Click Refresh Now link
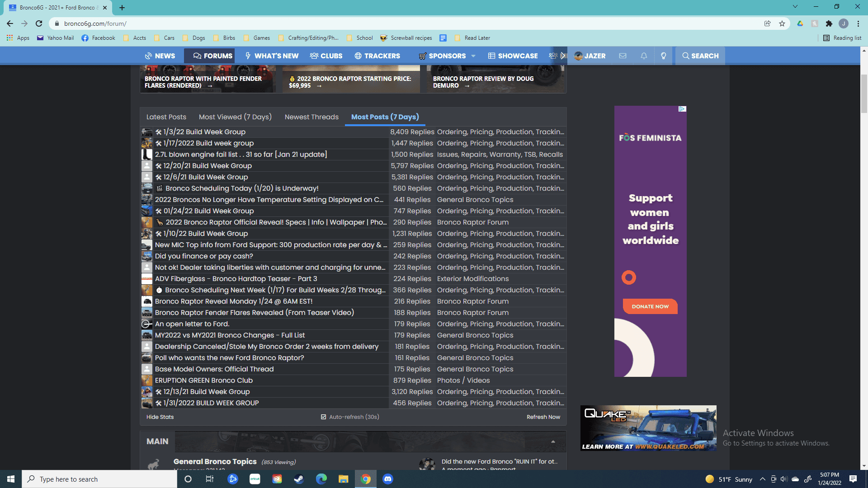The height and width of the screenshot is (488, 868). pos(543,417)
